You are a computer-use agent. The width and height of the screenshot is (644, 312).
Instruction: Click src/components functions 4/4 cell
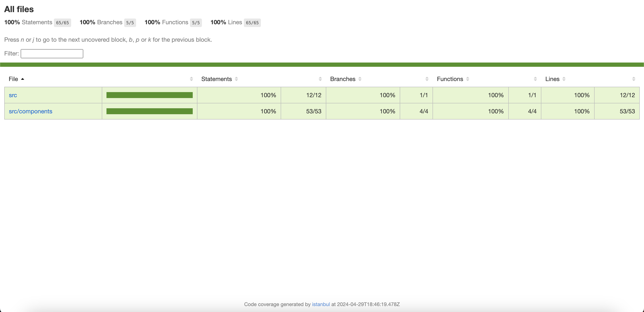point(525,111)
